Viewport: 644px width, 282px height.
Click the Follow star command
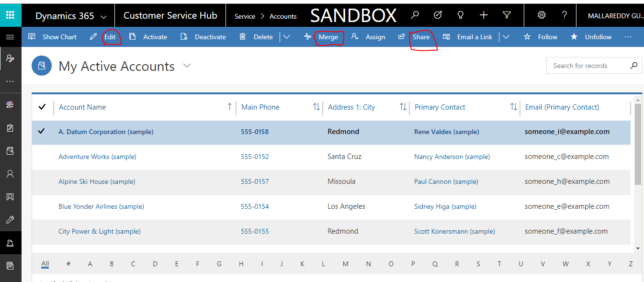(541, 37)
